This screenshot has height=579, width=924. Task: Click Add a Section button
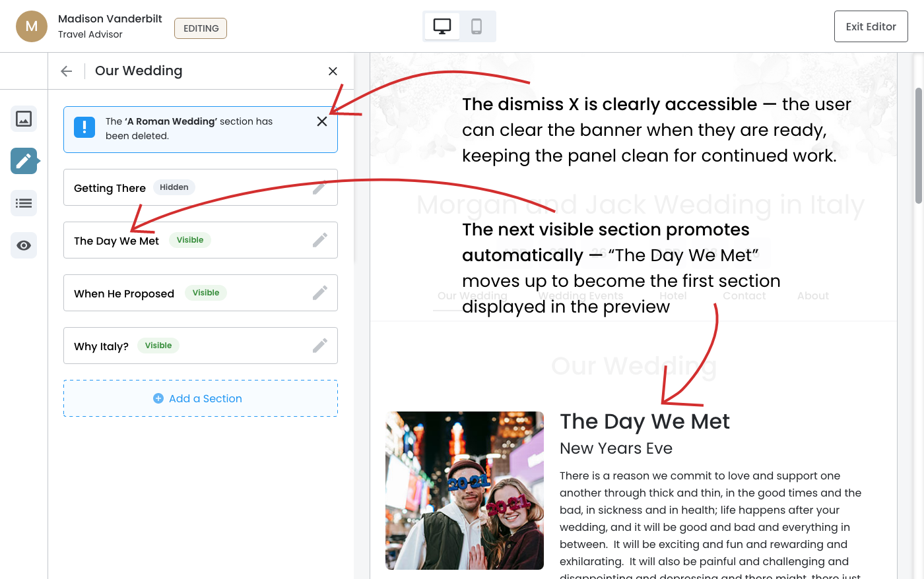(x=200, y=398)
